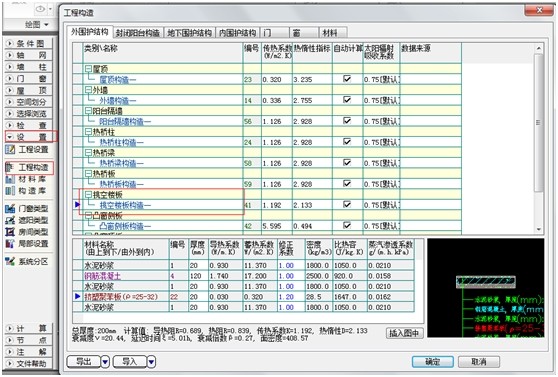Collapse the 热桥柱 tree category

[x=88, y=132]
